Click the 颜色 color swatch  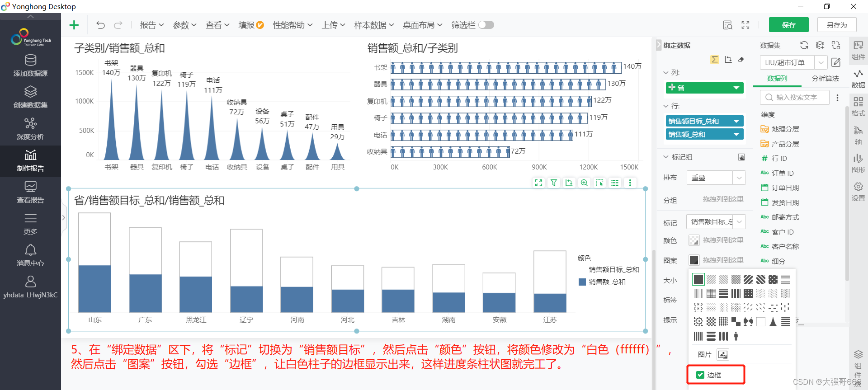pyautogui.click(x=694, y=240)
